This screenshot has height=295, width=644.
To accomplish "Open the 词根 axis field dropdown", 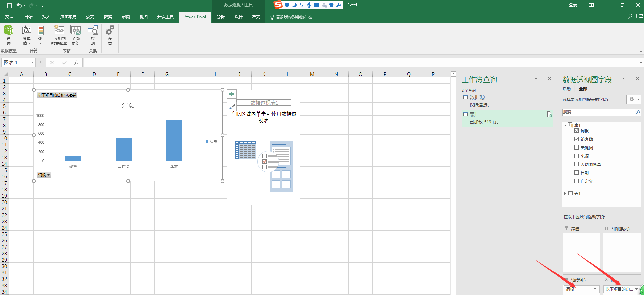I will (595, 289).
